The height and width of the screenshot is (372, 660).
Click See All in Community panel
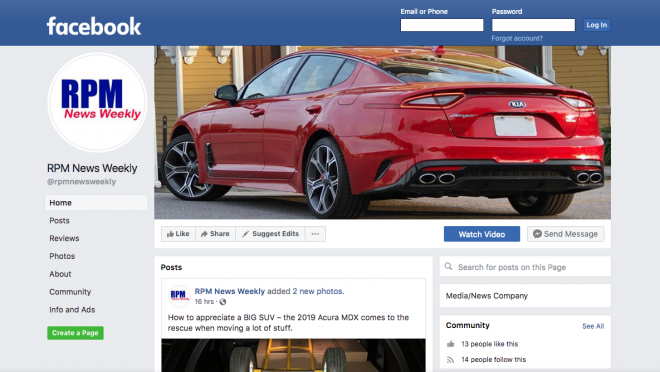(593, 326)
